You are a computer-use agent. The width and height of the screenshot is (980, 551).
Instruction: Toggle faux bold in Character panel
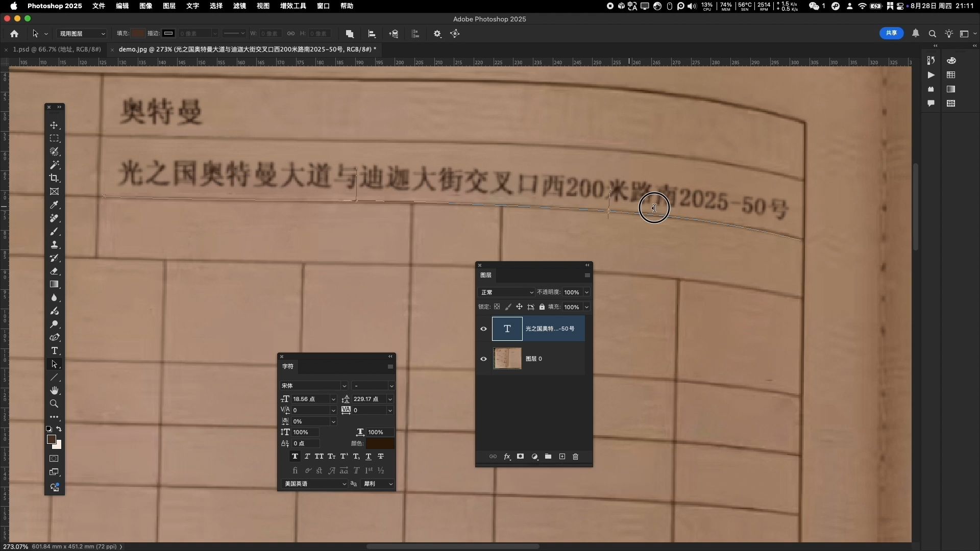point(295,457)
